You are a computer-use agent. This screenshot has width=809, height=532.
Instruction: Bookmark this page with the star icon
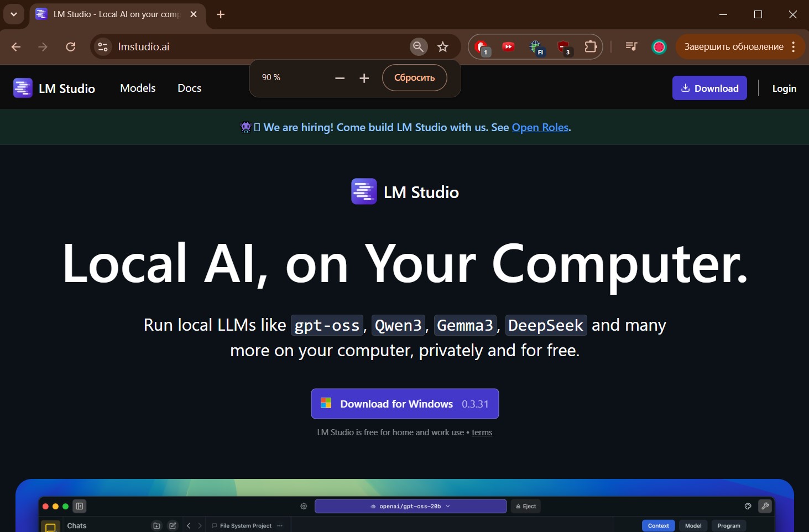443,47
